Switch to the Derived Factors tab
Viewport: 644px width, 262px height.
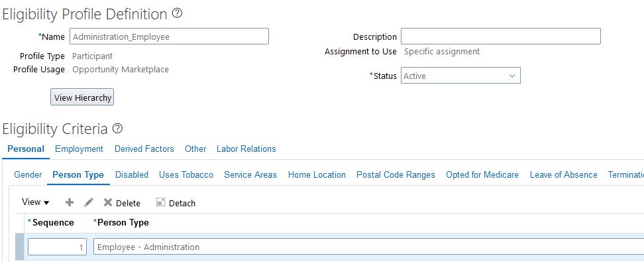pos(144,149)
